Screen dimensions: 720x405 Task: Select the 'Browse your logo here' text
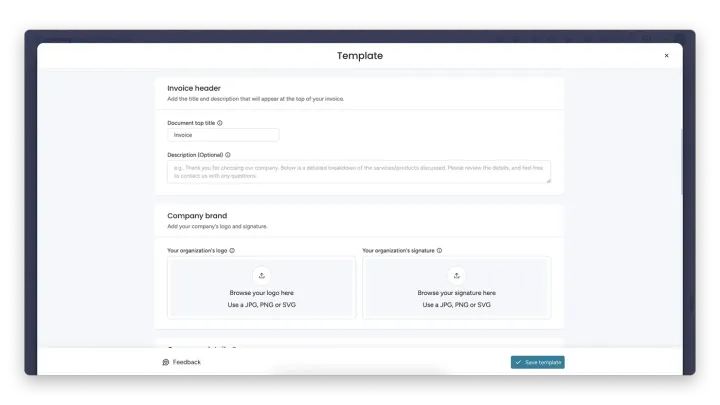click(x=262, y=293)
